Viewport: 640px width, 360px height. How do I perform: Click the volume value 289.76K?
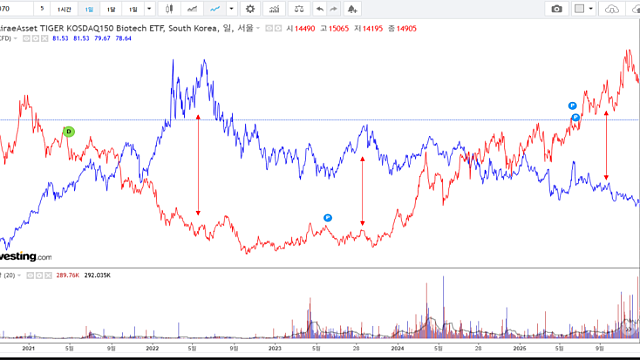(68, 276)
